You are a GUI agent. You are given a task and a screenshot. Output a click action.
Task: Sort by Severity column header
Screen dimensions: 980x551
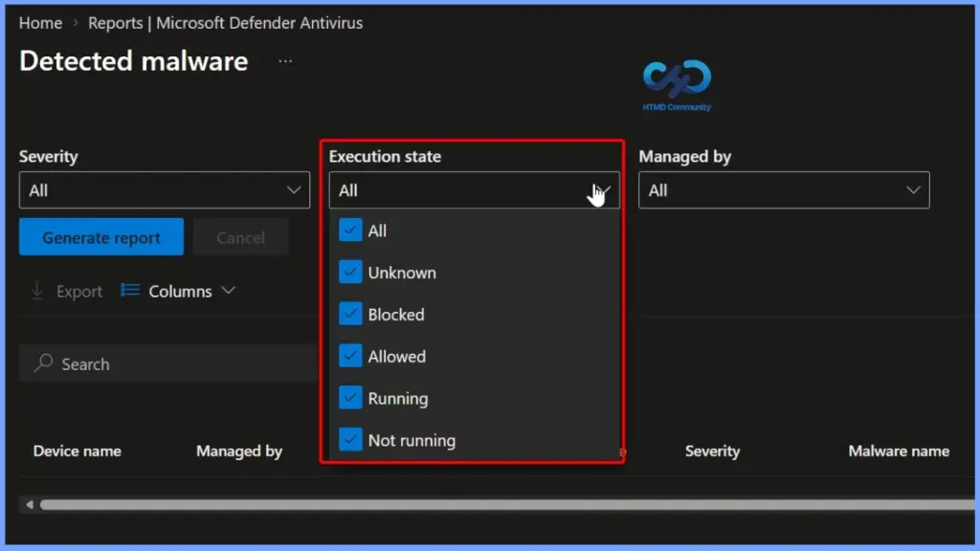712,452
